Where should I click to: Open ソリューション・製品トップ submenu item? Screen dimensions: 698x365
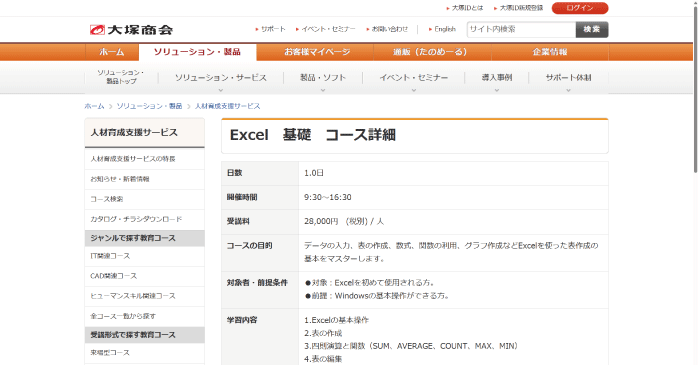121,77
